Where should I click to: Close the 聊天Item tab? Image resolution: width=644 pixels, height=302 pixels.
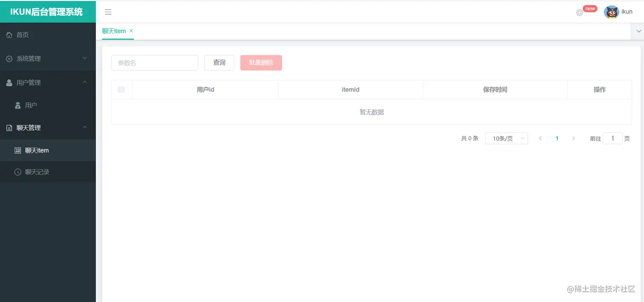tap(131, 31)
